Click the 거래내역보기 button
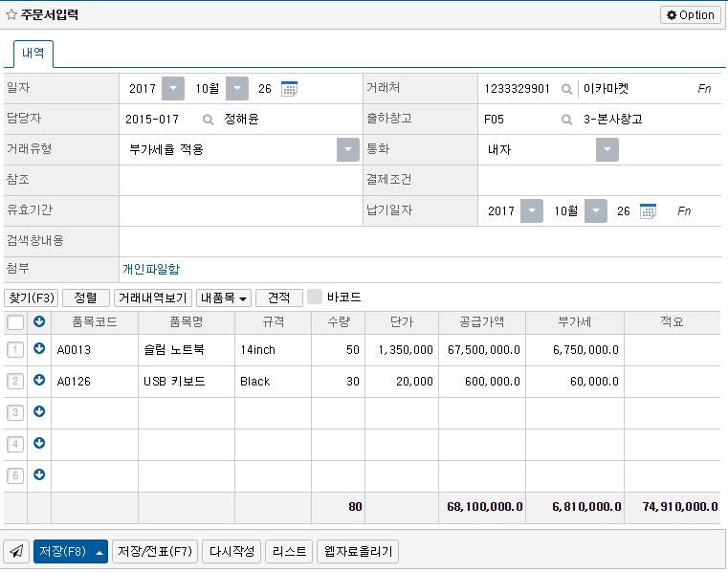 [153, 298]
